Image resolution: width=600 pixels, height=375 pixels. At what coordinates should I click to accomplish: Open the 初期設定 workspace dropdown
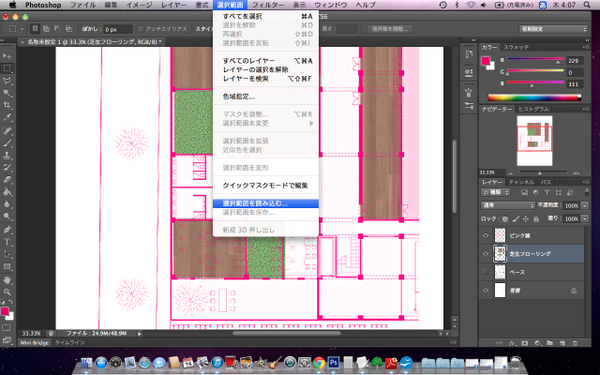(x=553, y=29)
